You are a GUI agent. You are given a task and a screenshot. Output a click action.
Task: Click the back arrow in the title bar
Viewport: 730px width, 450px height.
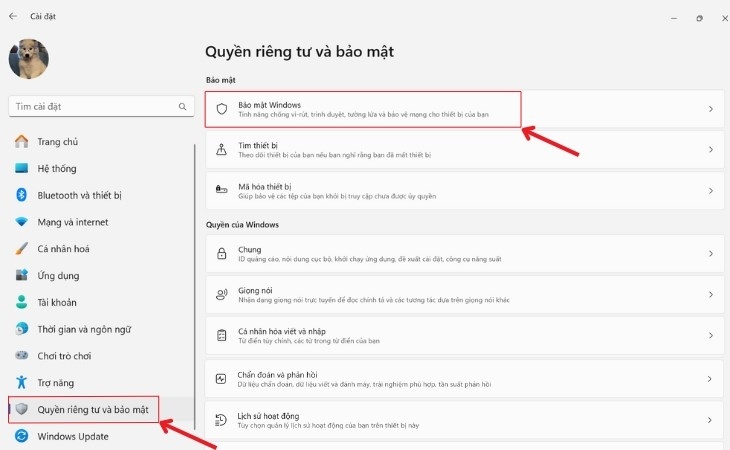click(13, 16)
